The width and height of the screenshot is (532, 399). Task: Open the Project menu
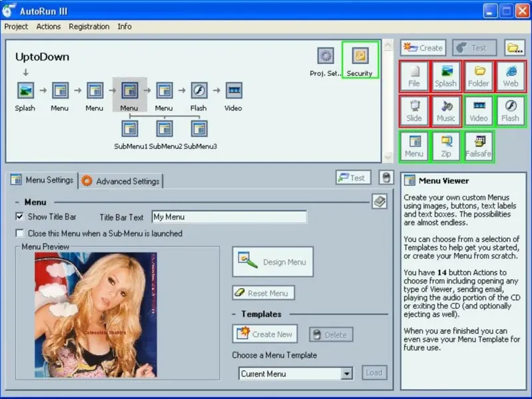click(16, 27)
